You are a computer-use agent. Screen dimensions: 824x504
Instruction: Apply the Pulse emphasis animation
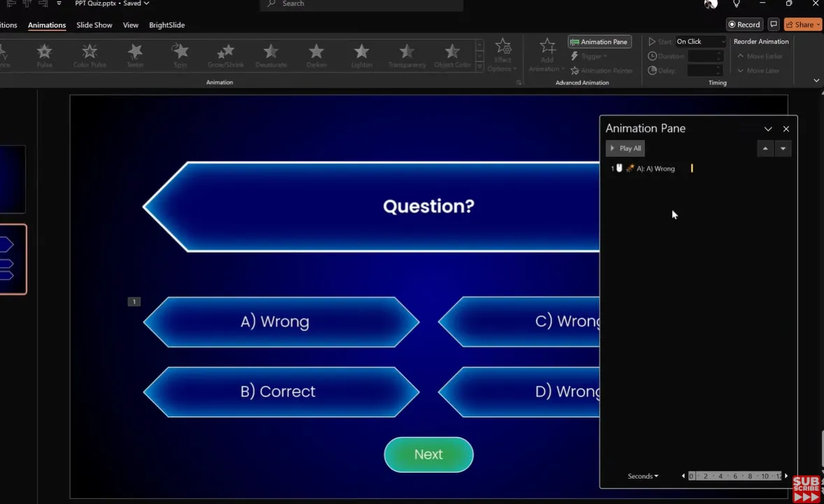pyautogui.click(x=44, y=55)
